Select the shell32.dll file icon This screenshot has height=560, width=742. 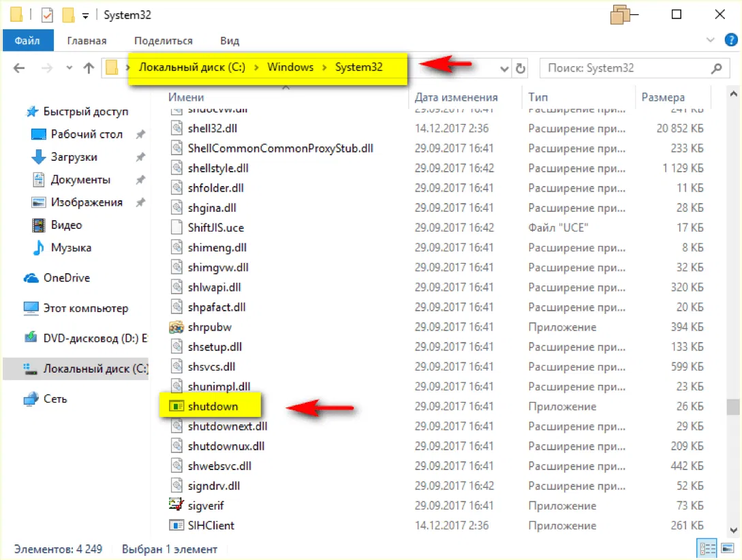176,128
